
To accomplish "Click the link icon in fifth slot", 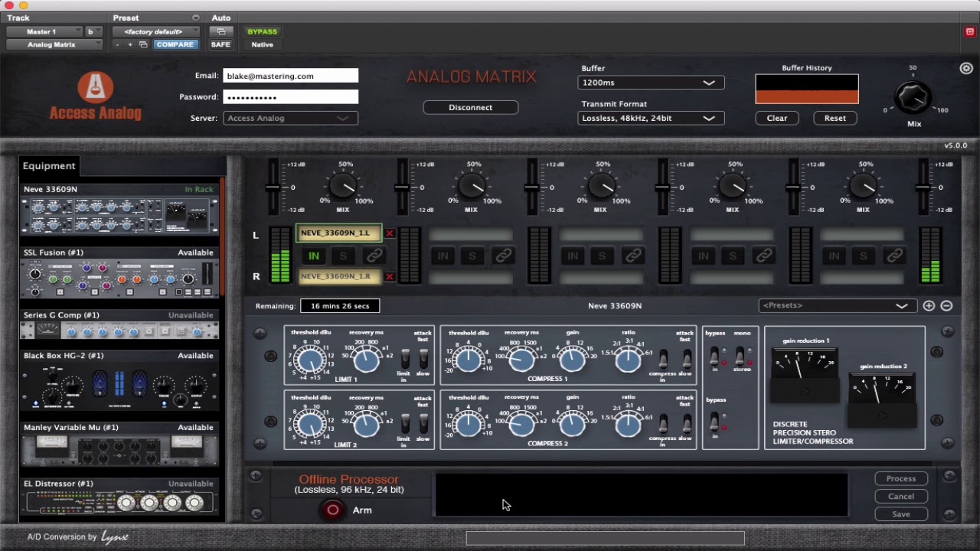I will pyautogui.click(x=894, y=256).
